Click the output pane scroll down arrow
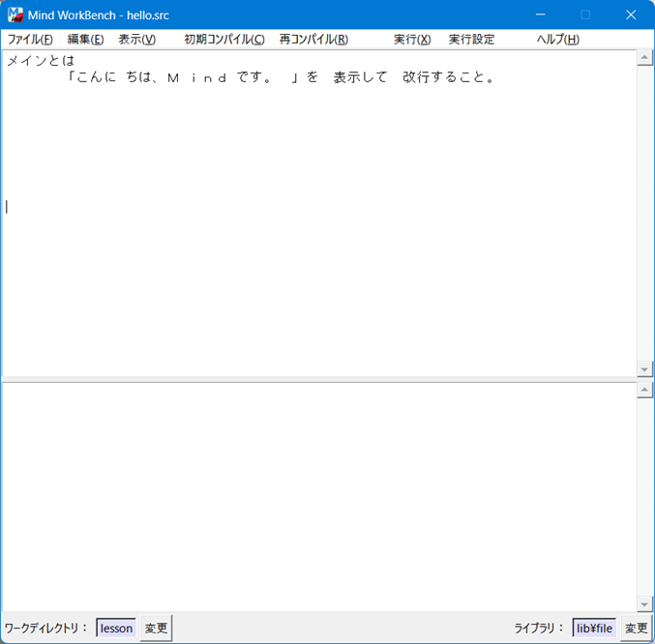The image size is (655, 644). (644, 604)
